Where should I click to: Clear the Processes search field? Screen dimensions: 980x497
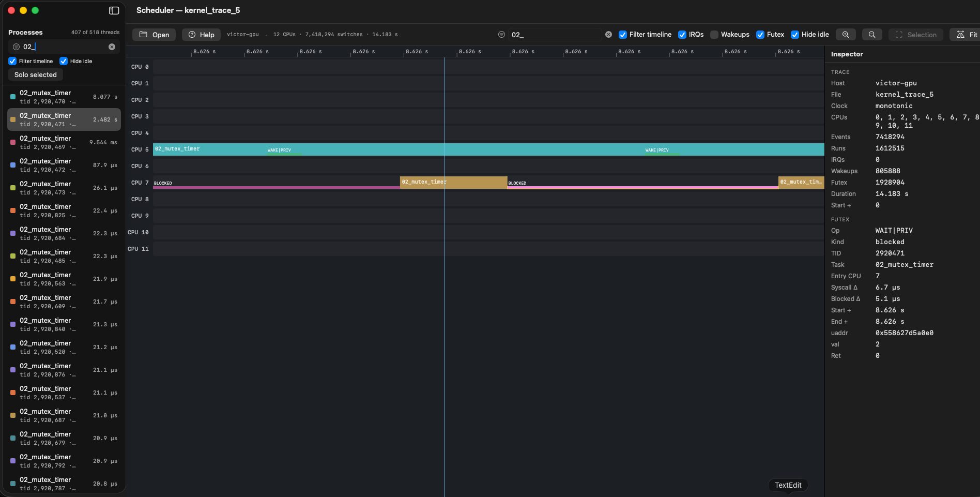pyautogui.click(x=112, y=47)
